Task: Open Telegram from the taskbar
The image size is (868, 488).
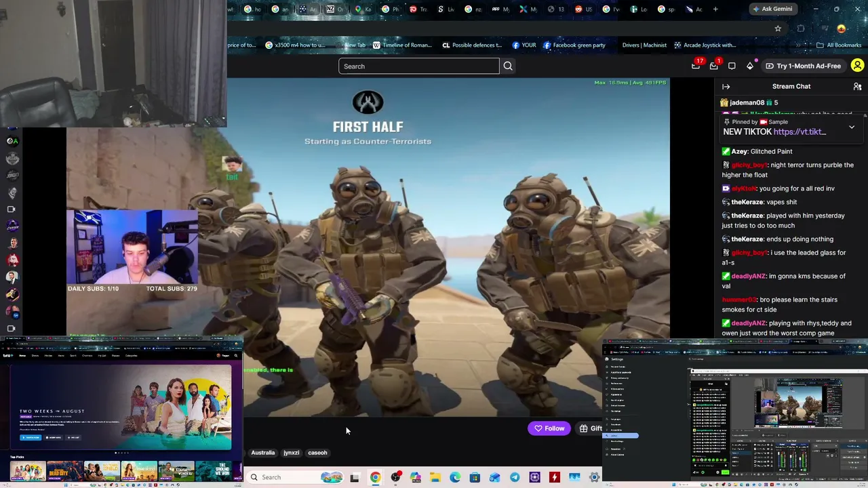Action: [x=515, y=477]
